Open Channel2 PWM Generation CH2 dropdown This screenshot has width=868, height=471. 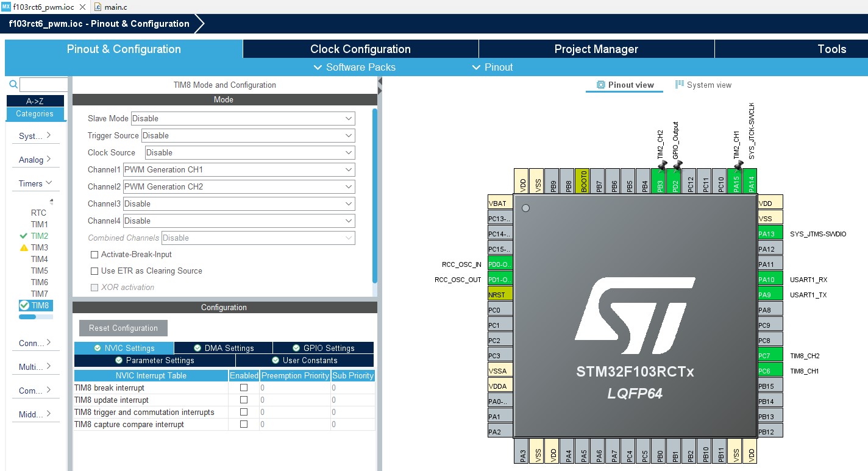(x=239, y=186)
